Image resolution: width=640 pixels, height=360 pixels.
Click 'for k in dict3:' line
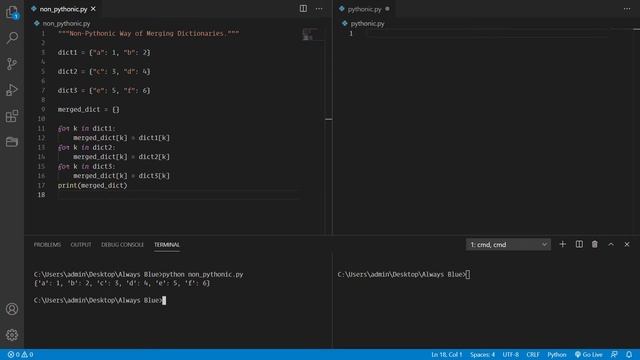pyautogui.click(x=87, y=167)
